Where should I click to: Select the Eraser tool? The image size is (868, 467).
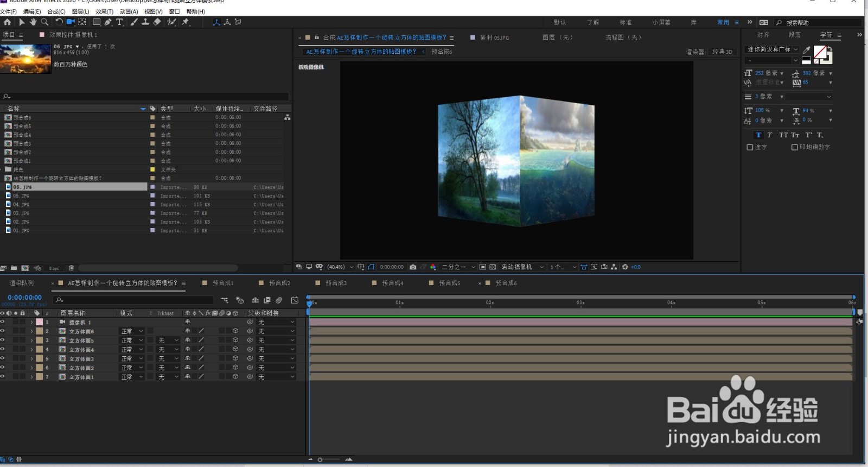click(x=157, y=22)
